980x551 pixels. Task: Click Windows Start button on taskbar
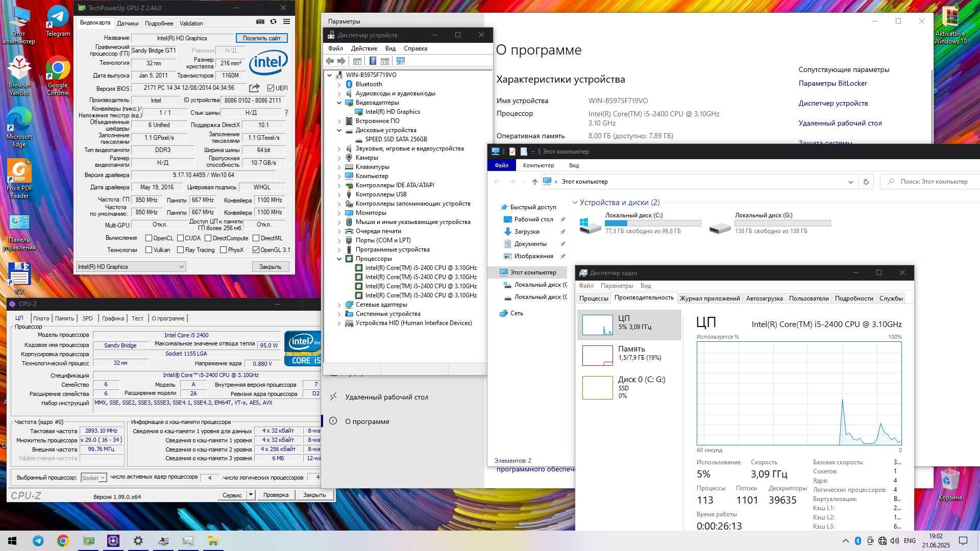tap(12, 541)
